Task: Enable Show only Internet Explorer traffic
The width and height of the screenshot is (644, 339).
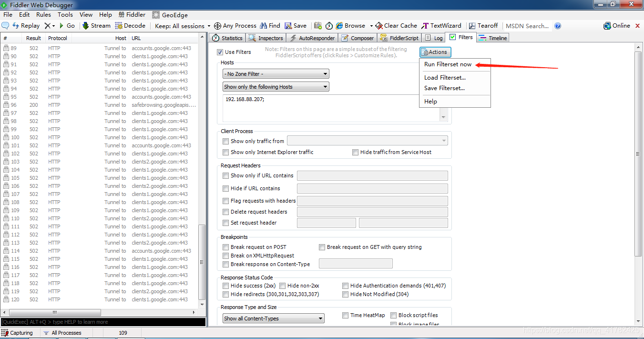Action: tap(226, 152)
